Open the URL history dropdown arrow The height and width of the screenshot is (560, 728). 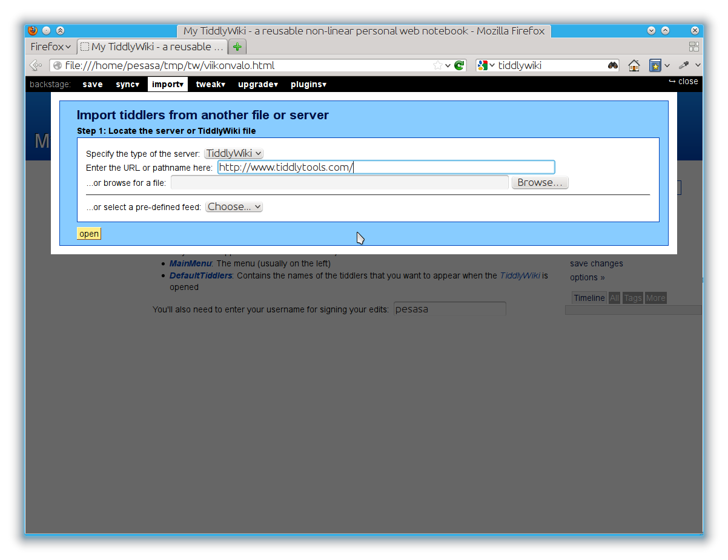[448, 65]
